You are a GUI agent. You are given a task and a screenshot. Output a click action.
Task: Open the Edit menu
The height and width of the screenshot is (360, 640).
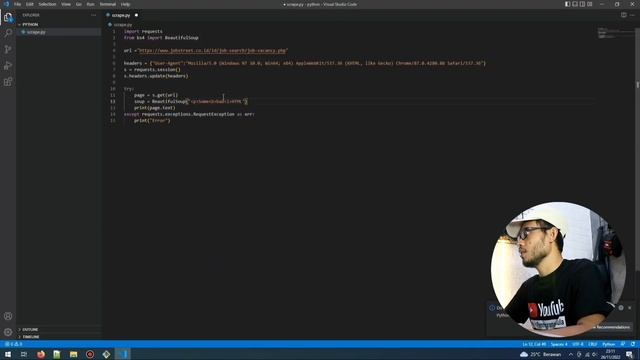point(30,4)
